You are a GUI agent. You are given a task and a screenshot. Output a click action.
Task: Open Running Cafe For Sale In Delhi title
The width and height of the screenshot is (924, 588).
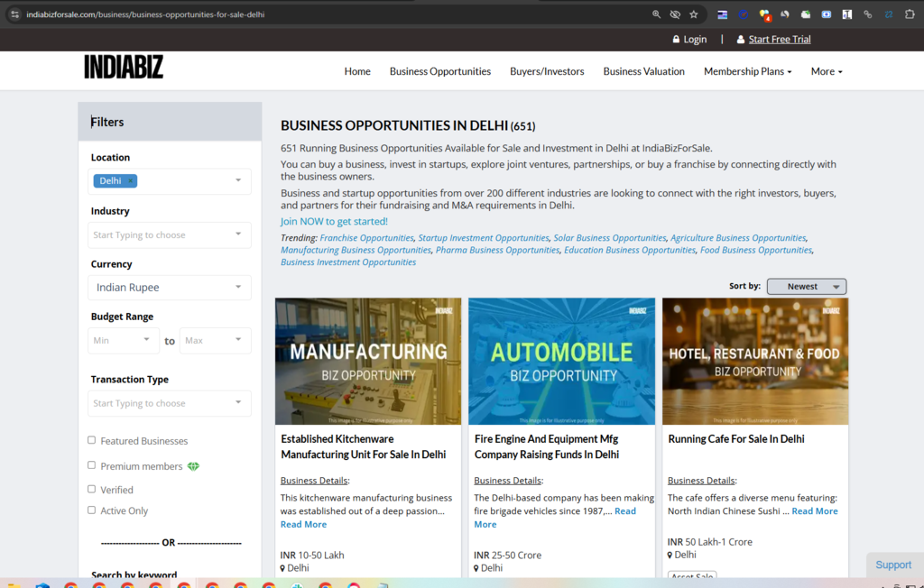736,439
